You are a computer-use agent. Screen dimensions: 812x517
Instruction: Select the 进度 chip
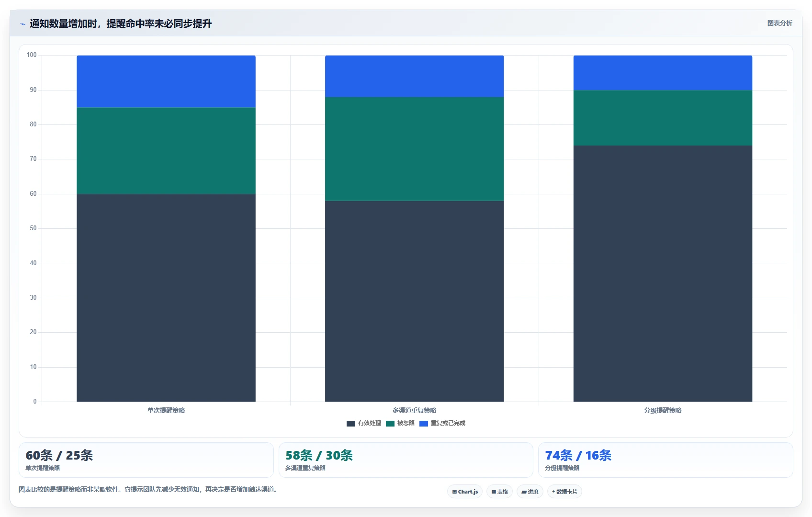pyautogui.click(x=530, y=492)
